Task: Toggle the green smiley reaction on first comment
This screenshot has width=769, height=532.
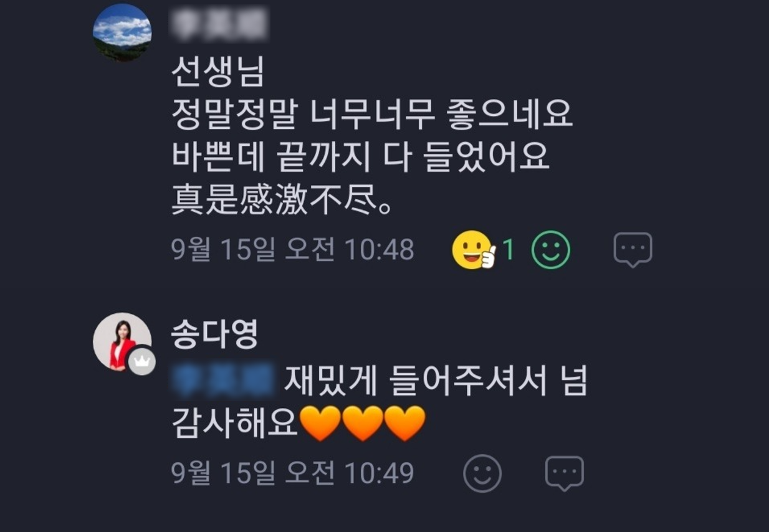Action: point(551,250)
